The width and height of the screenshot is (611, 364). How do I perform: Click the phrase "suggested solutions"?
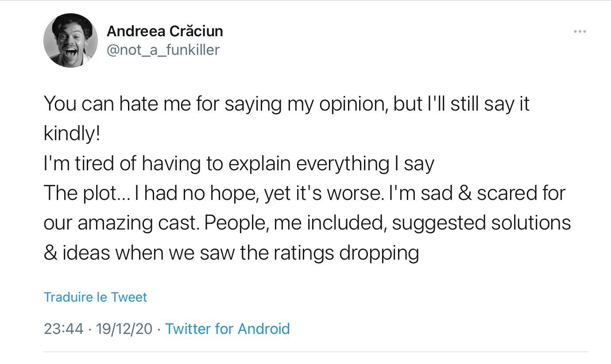click(x=481, y=223)
